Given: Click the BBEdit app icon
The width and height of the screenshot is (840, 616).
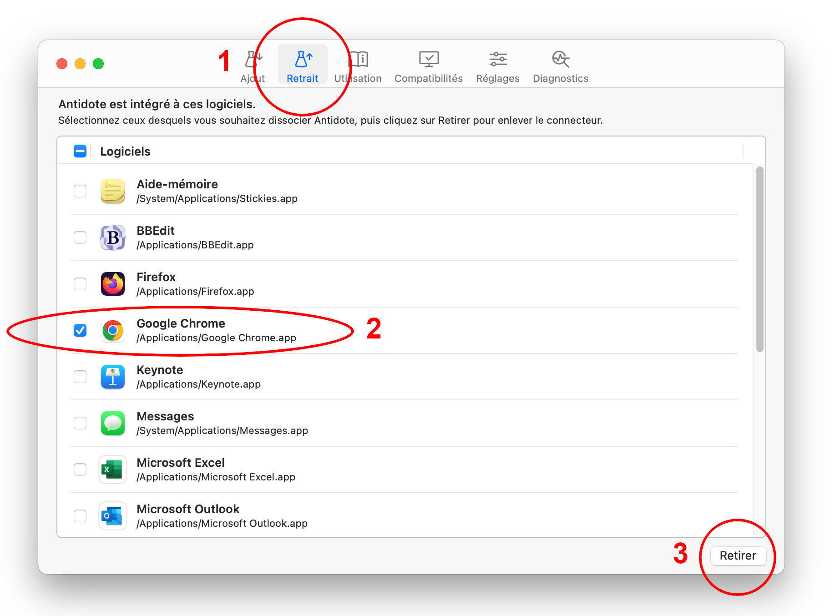Looking at the screenshot, I should tap(113, 237).
